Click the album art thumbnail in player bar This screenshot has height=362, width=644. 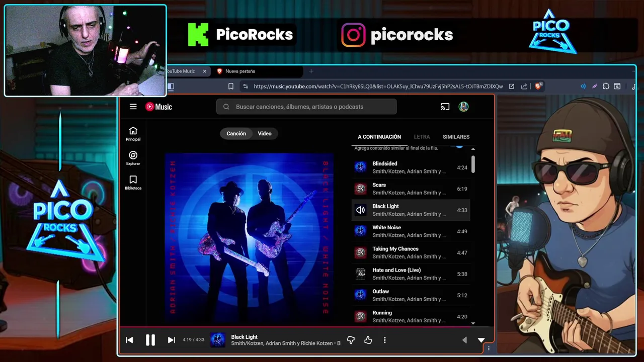[217, 340]
